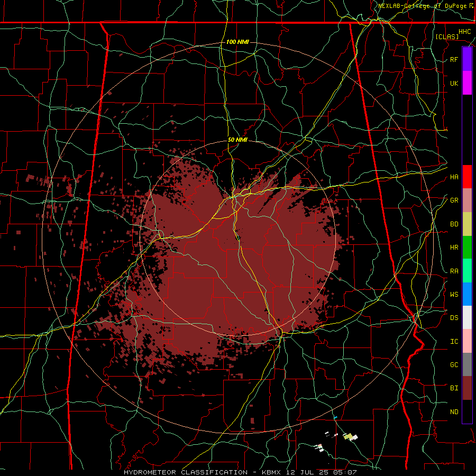Click the green HR legend swatch
The width and height of the screenshot is (476, 476).
pyautogui.click(x=467, y=248)
